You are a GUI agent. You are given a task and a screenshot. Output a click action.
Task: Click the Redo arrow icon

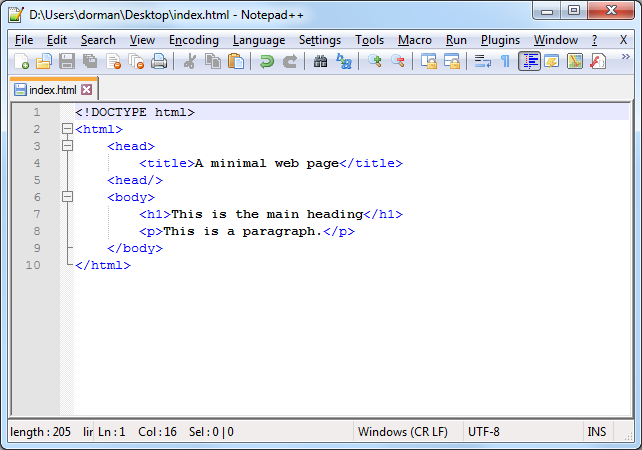point(290,61)
